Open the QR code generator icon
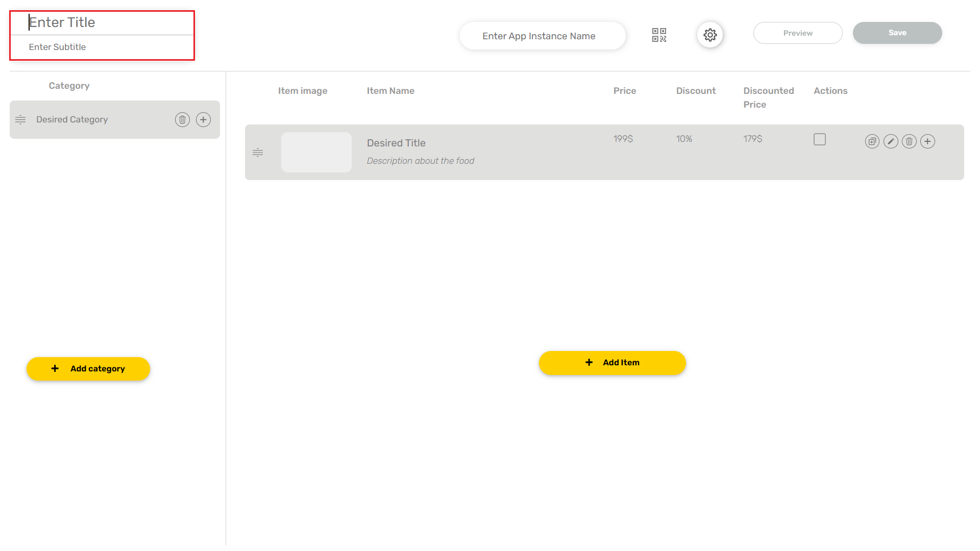The height and width of the screenshot is (551, 980). 659,35
